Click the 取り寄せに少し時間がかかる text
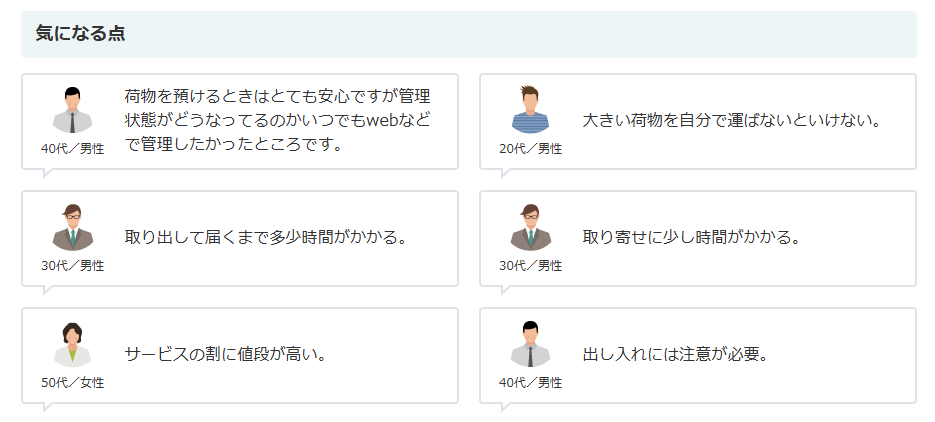Screen dimensions: 935x422 692,238
